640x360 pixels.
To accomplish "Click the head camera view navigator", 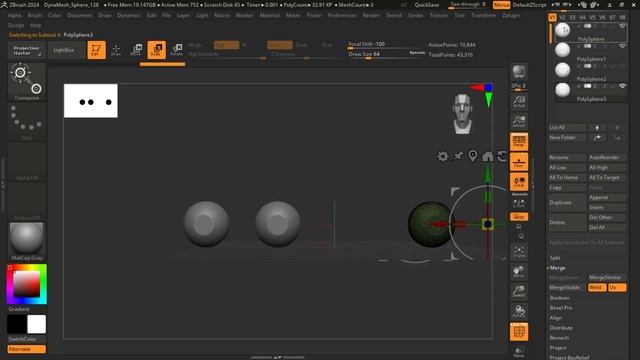I will tap(462, 114).
